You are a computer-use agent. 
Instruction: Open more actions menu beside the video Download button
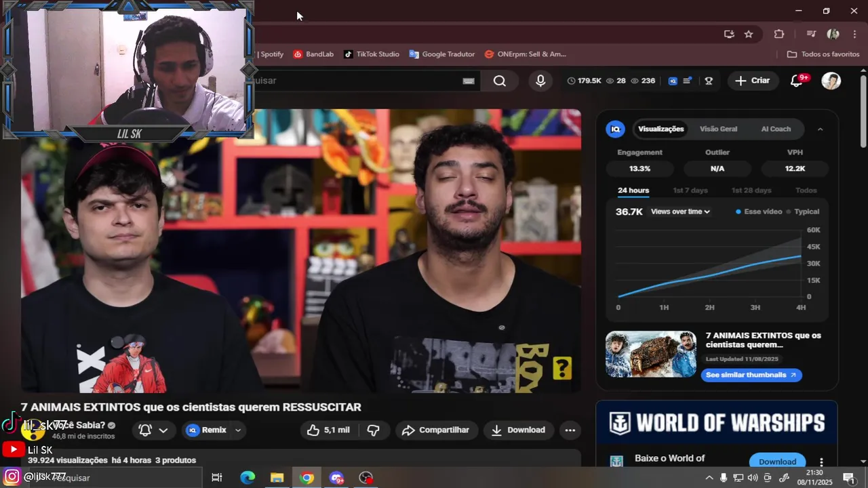pyautogui.click(x=570, y=430)
